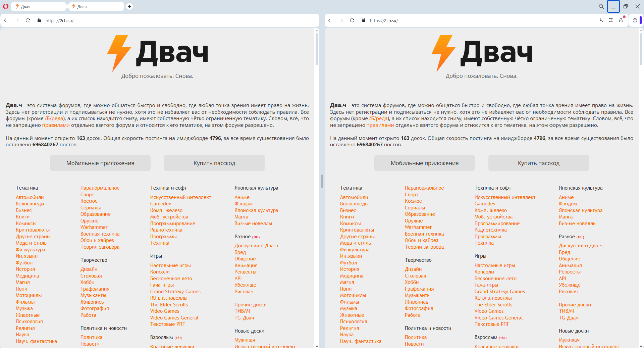Open Мужикач board in the right pane
Image resolution: width=644 pixels, height=348 pixels.
coord(569,340)
